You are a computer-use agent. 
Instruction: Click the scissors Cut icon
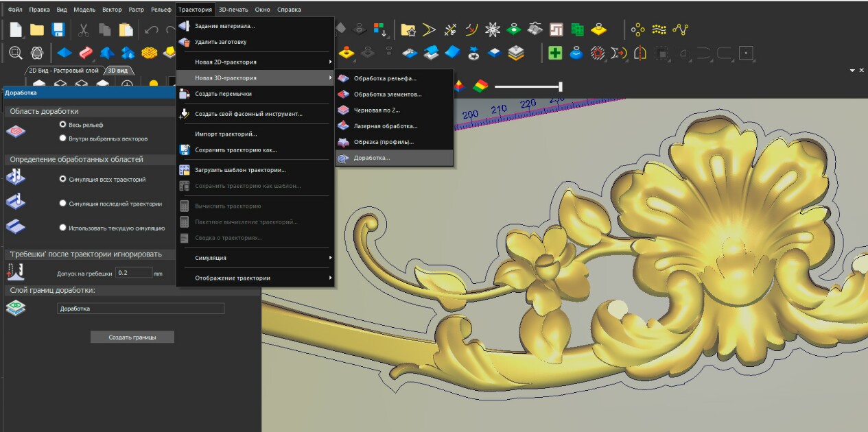click(x=83, y=29)
